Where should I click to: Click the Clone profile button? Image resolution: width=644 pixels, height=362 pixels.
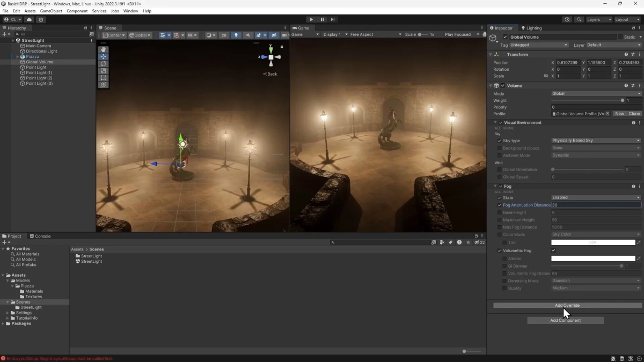click(x=634, y=114)
